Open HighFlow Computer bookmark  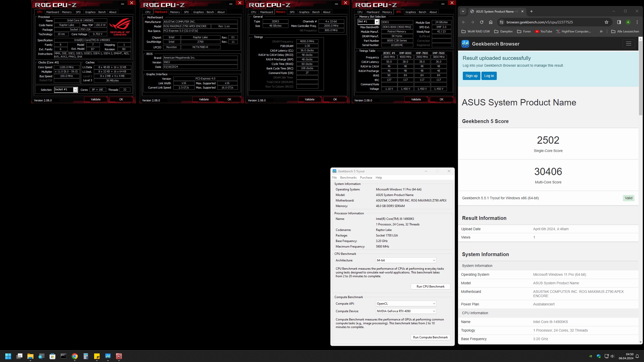(573, 31)
